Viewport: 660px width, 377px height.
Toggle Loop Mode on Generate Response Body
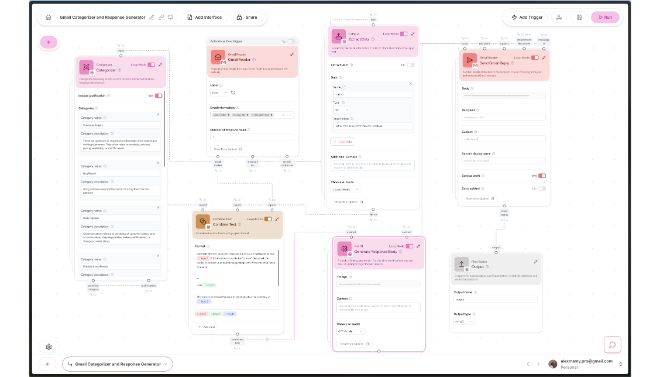(409, 246)
